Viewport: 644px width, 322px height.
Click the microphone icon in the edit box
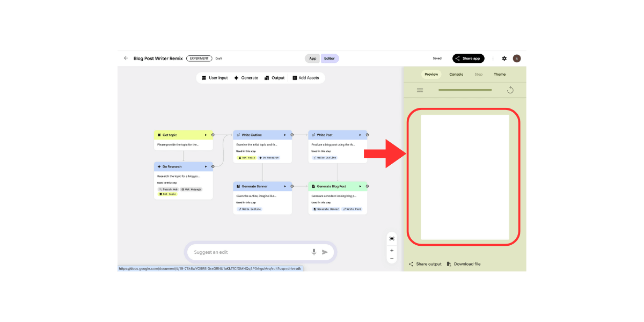[x=314, y=252]
